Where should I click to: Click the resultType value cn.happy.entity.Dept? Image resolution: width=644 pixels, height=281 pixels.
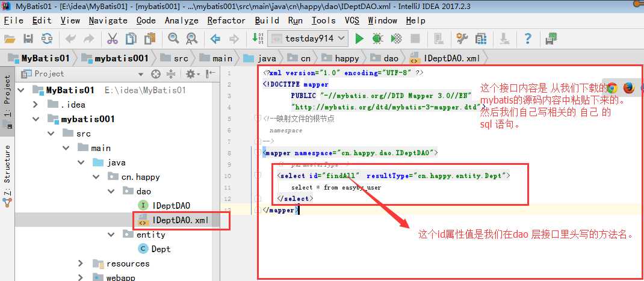click(459, 176)
